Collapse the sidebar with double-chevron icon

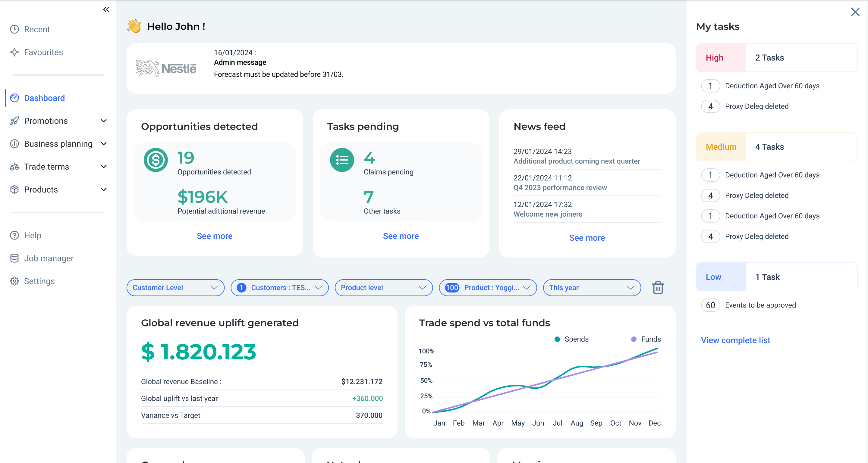(106, 9)
